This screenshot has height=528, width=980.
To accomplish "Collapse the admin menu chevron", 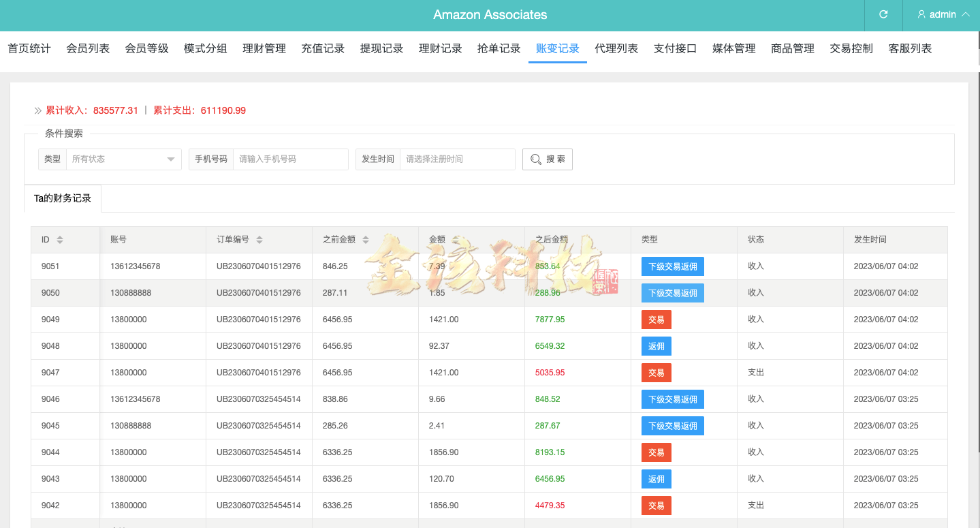I will pos(966,14).
